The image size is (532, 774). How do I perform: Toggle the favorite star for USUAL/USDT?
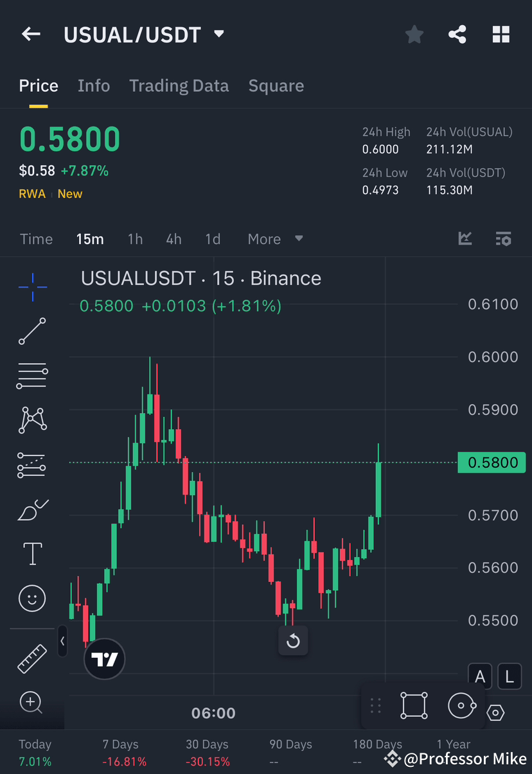414,34
